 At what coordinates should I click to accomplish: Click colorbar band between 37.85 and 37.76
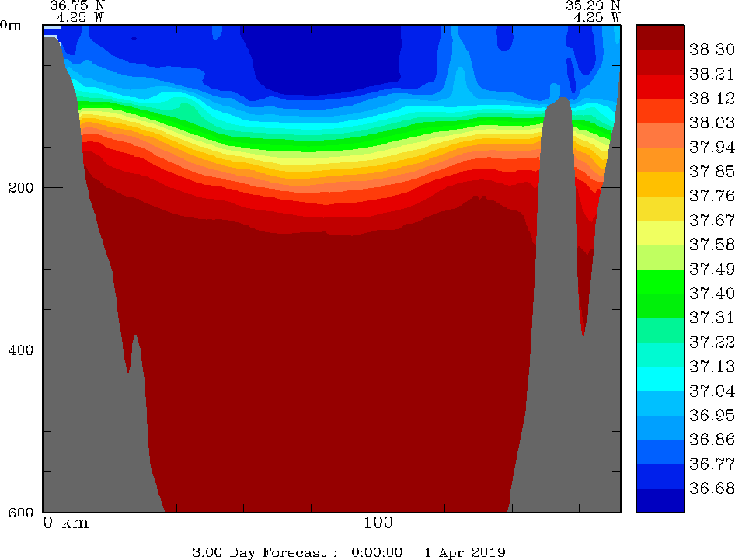click(660, 184)
